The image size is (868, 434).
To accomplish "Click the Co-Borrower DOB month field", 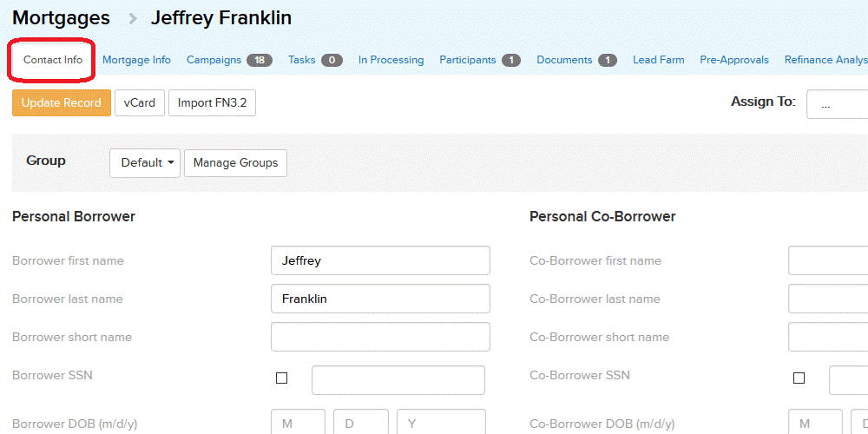I will 815,422.
